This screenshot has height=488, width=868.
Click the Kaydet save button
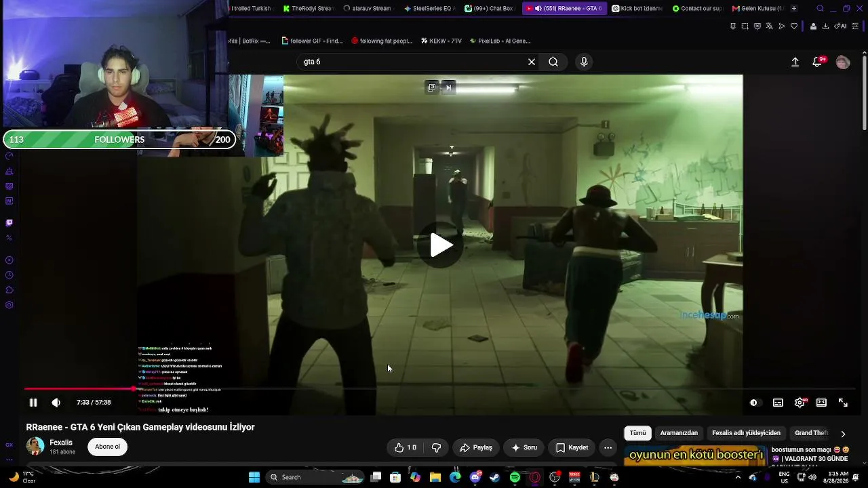point(572,447)
